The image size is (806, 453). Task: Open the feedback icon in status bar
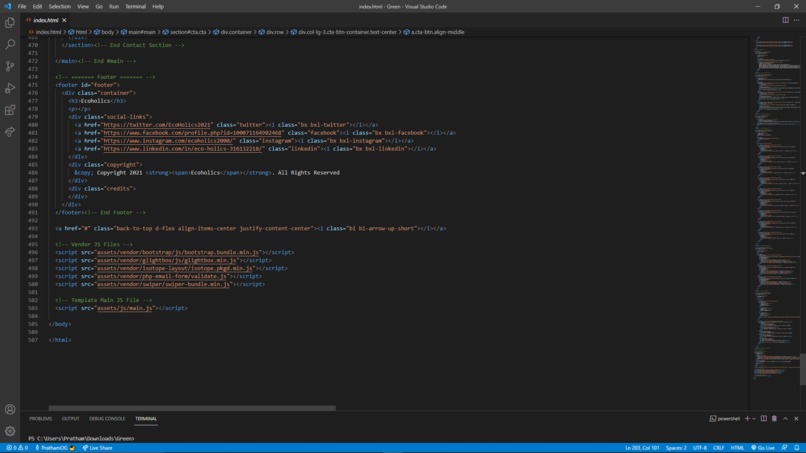click(784, 448)
